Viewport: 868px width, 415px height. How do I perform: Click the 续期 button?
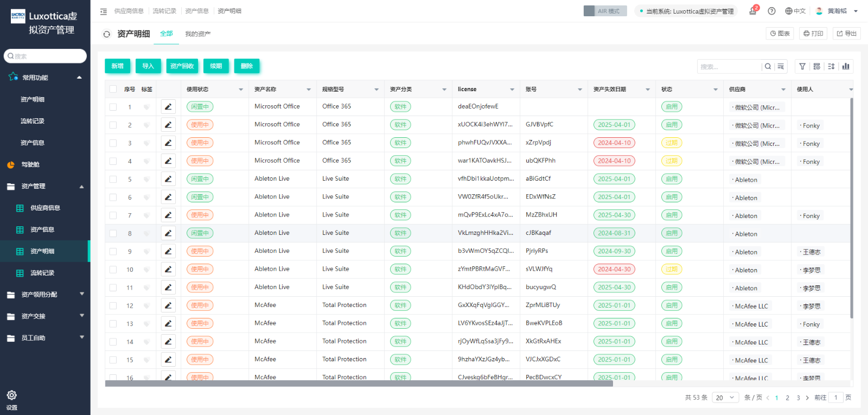(x=216, y=66)
